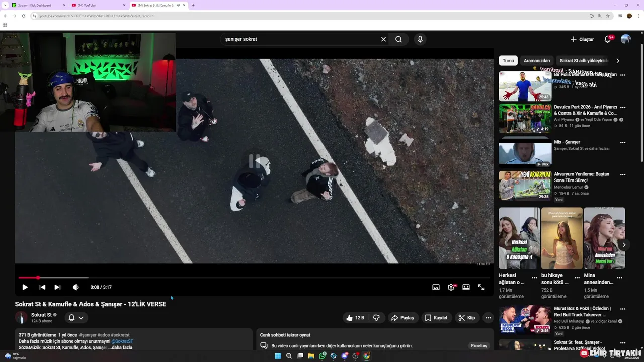Click the address bar URL
Screen dimensions: 644x362
coord(97,16)
